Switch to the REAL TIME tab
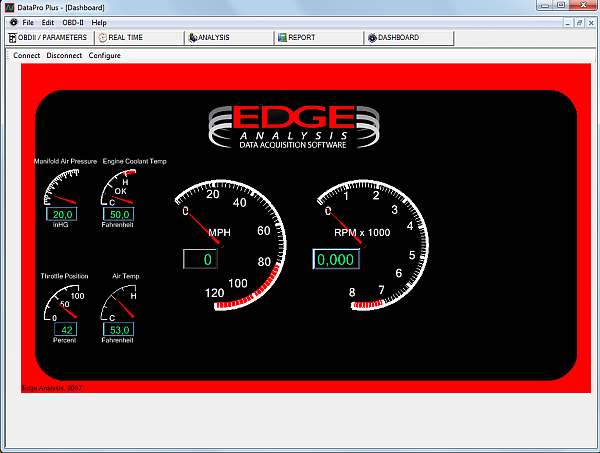 tap(140, 37)
